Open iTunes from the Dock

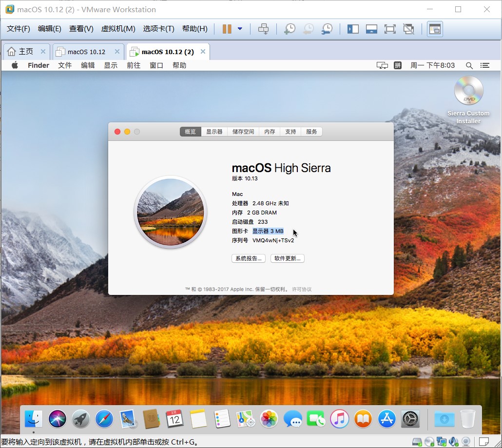click(340, 419)
